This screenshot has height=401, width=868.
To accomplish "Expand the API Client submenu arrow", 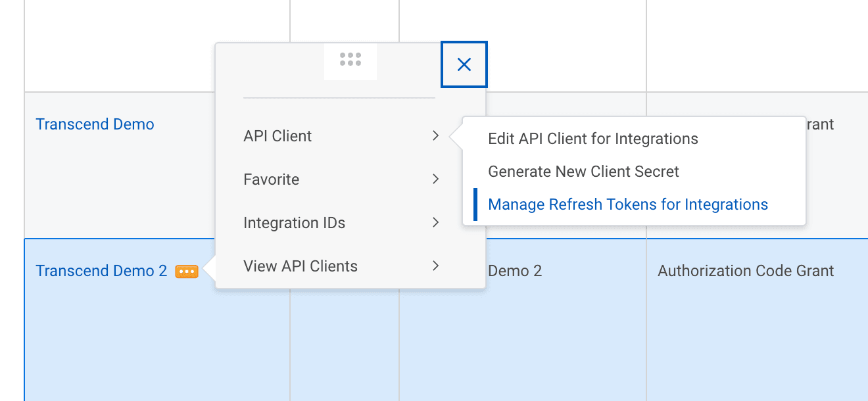I will pos(435,136).
